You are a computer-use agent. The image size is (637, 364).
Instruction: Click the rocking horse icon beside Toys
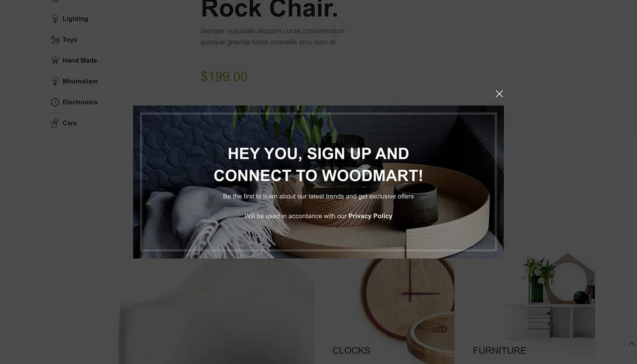pos(55,40)
